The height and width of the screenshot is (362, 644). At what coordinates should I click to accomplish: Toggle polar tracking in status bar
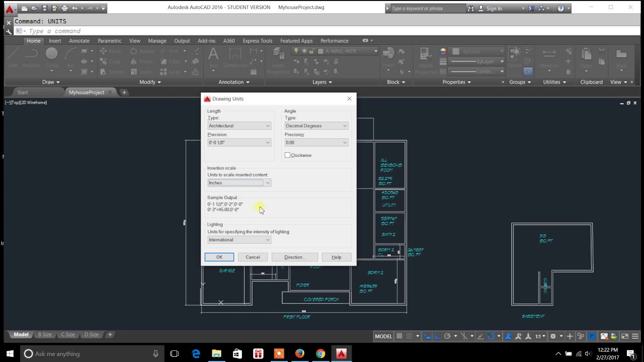click(447, 336)
